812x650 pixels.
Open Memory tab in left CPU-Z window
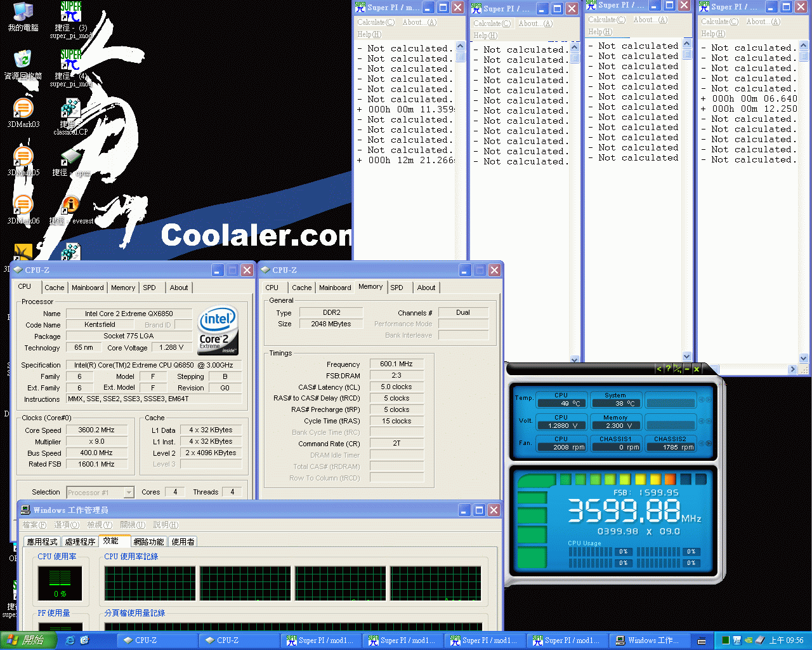[123, 288]
